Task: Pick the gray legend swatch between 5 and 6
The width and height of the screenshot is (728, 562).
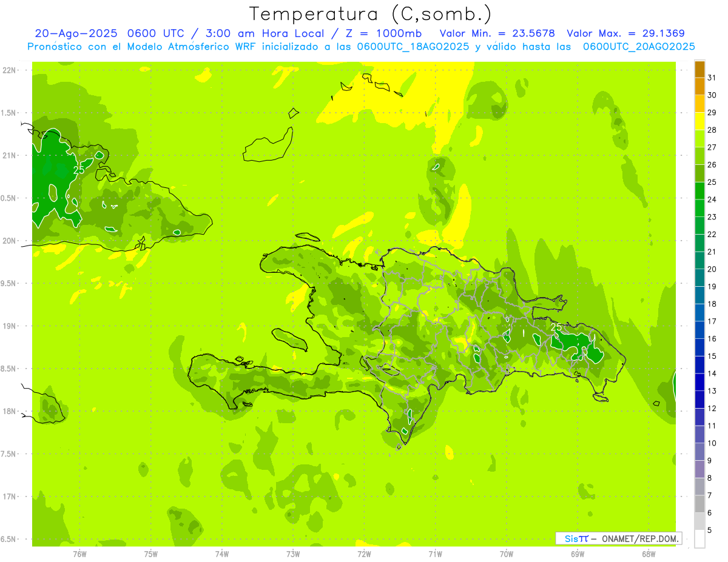Action: tap(699, 521)
